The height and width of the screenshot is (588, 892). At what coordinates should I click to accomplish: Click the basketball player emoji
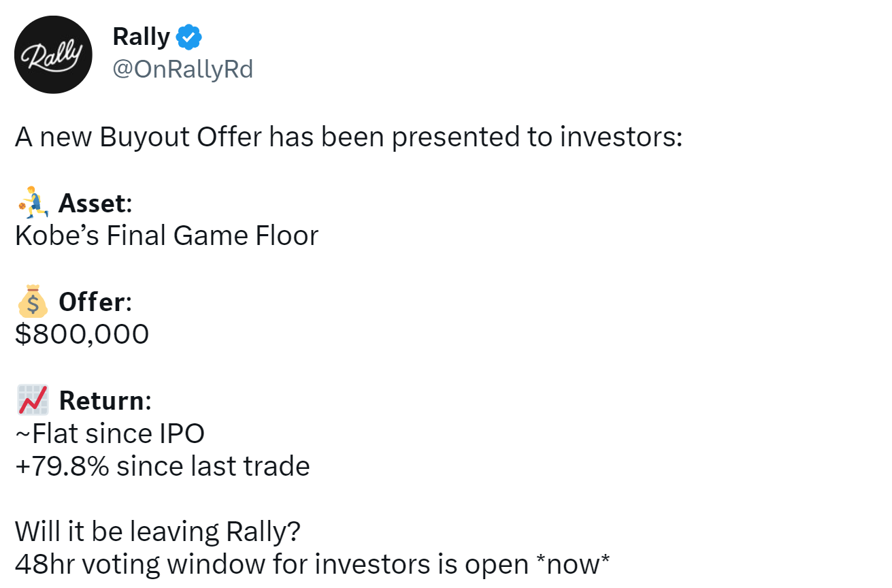click(x=33, y=203)
